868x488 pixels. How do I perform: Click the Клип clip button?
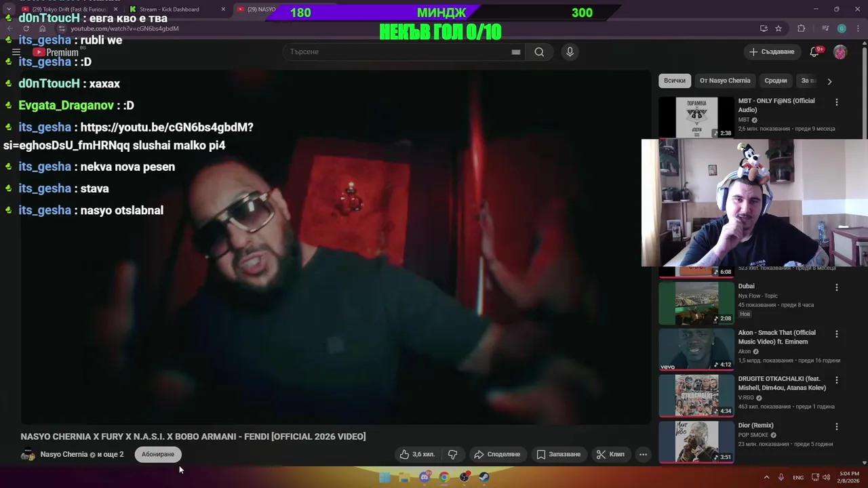coord(610,454)
